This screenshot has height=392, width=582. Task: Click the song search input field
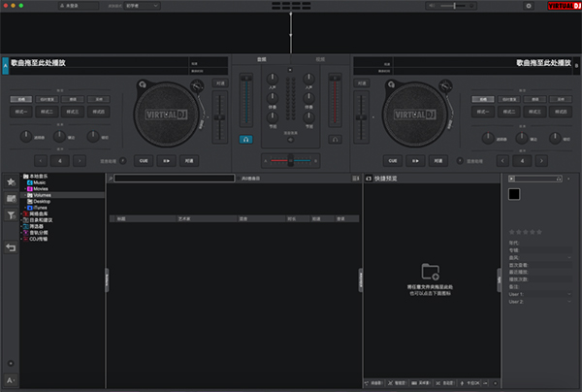tap(175, 179)
